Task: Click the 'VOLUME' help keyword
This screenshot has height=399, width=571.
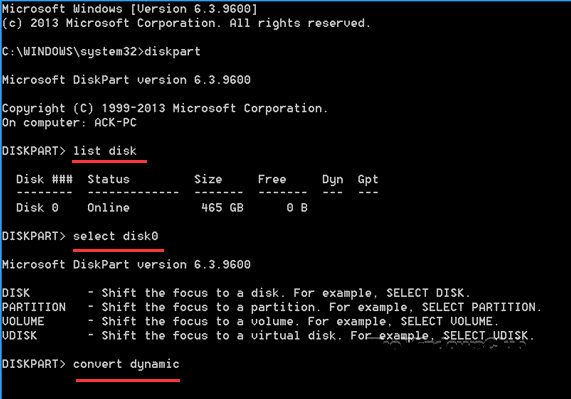Action: pos(23,321)
